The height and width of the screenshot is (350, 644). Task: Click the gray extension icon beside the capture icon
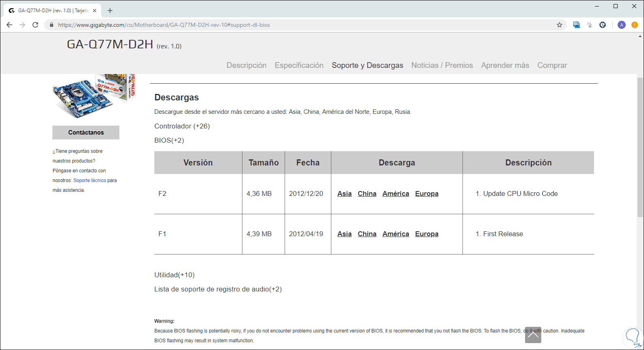click(x=590, y=25)
